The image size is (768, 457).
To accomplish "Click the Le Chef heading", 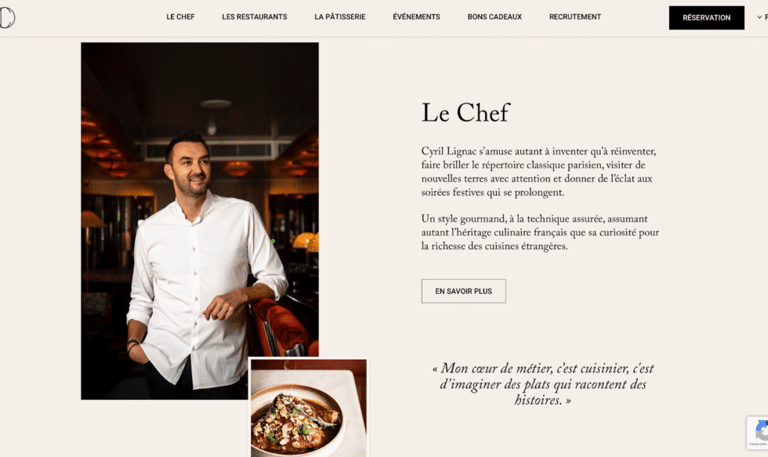I will point(466,113).
